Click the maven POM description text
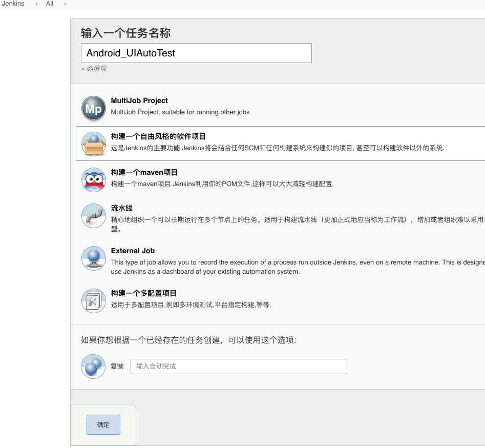Viewport: 485px width, 448px height. 222,184
